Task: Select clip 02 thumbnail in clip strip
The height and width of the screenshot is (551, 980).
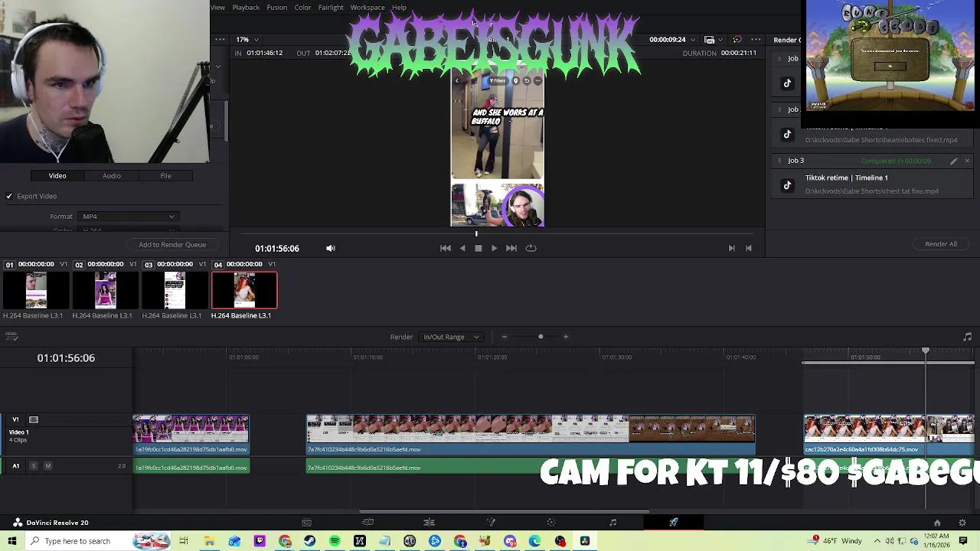Action: (106, 290)
